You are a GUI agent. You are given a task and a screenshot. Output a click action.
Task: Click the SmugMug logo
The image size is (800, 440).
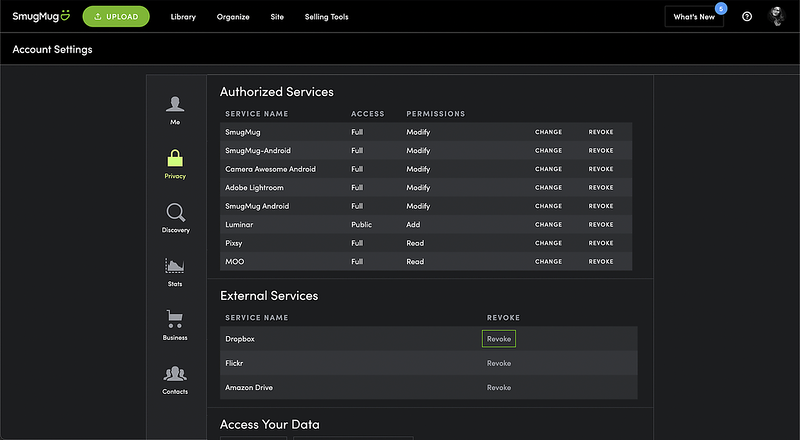click(41, 16)
